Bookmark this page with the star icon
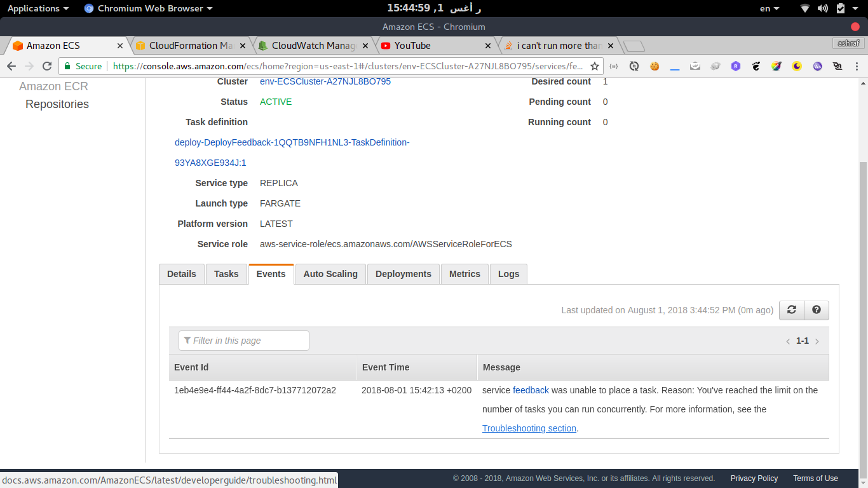This screenshot has height=488, width=868. 595,66
